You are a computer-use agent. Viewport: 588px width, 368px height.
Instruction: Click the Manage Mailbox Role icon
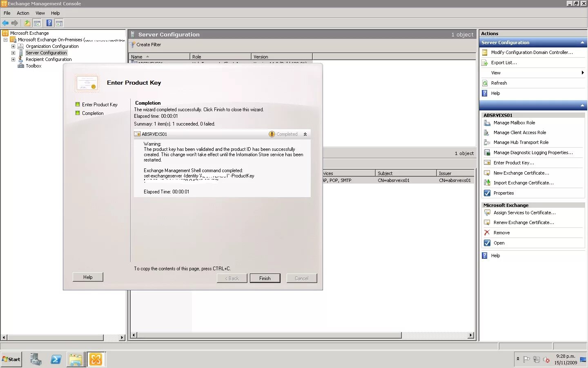[x=487, y=123]
